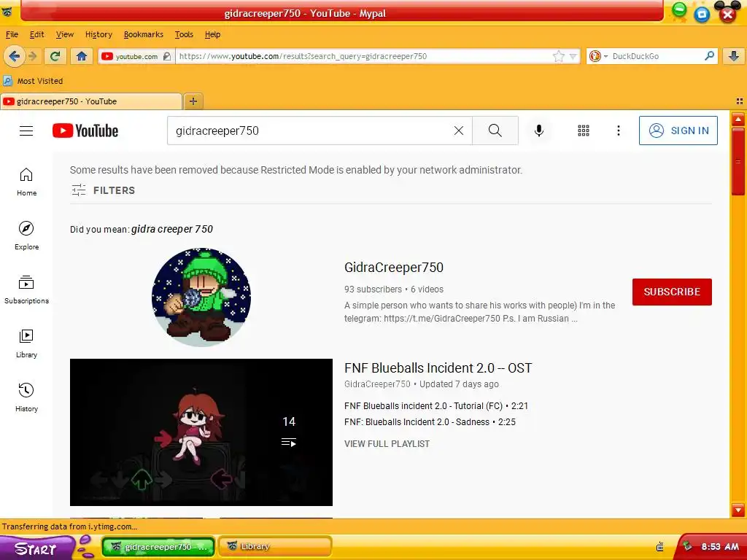747x560 pixels.
Task: Open the browser home page icon
Action: coord(82,56)
